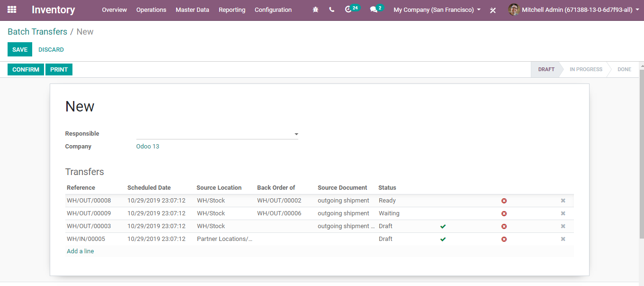Open My Company (San Francisco) selector
Screen dimensions: 644x286
[437, 9]
